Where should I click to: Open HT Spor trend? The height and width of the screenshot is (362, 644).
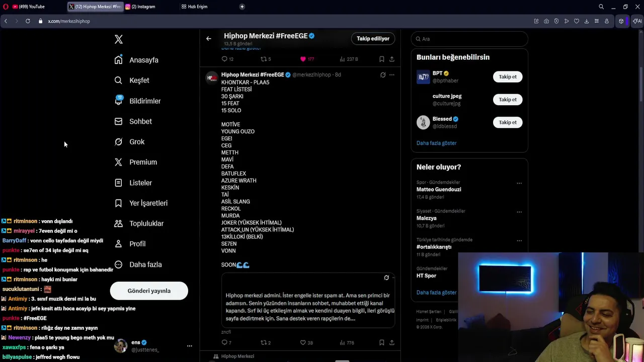tap(426, 276)
